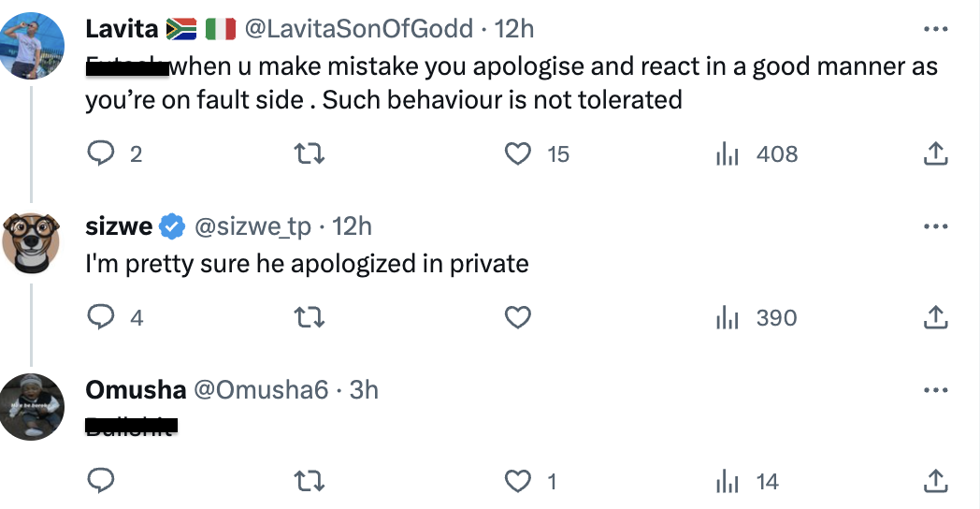Open more options on sizwe's tweet

[x=936, y=226]
